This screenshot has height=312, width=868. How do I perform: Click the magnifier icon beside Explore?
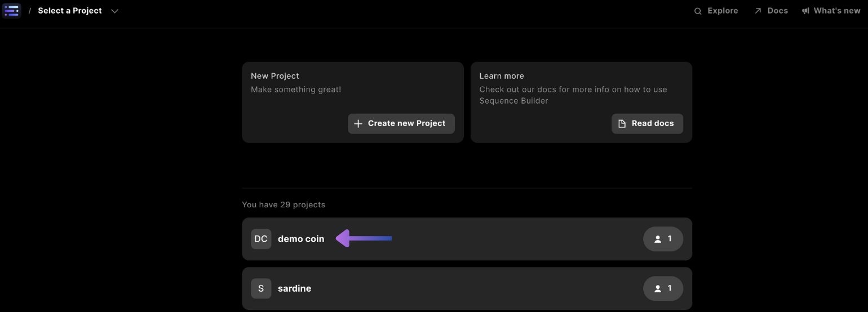698,11
